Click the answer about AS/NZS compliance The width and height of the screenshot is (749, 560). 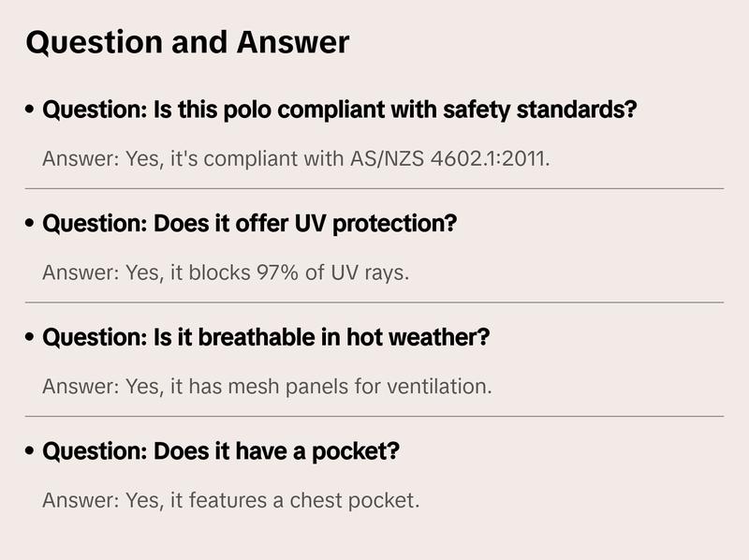click(297, 158)
